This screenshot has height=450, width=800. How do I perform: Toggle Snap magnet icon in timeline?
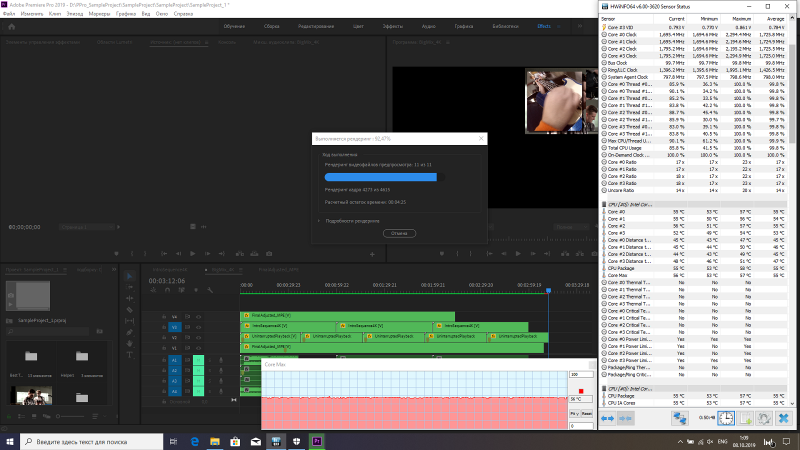coord(167,290)
